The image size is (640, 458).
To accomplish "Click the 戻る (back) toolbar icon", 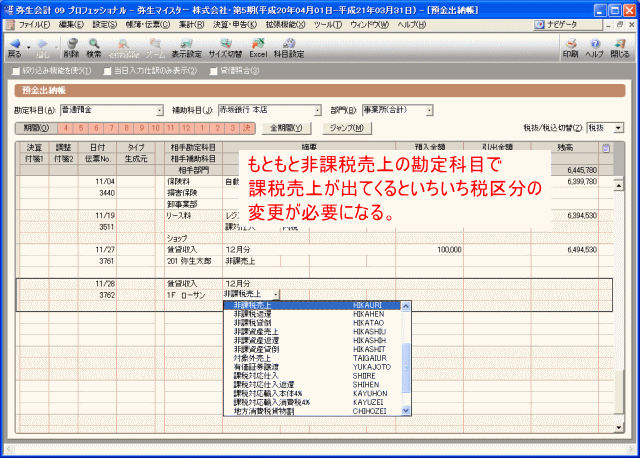I will pos(15,48).
